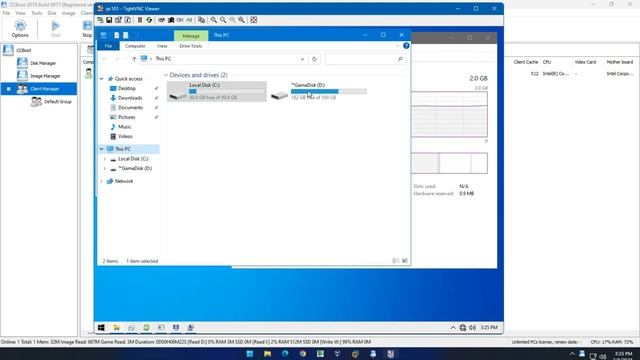640x360 pixels.
Task: Click the fourth zoom magnifier in TightVNC toolbar
Action: pyautogui.click(x=241, y=20)
